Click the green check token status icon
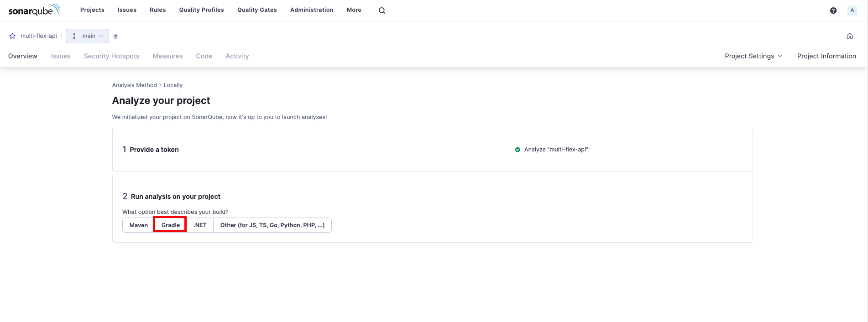Screen dimensions: 868x322 518,150
